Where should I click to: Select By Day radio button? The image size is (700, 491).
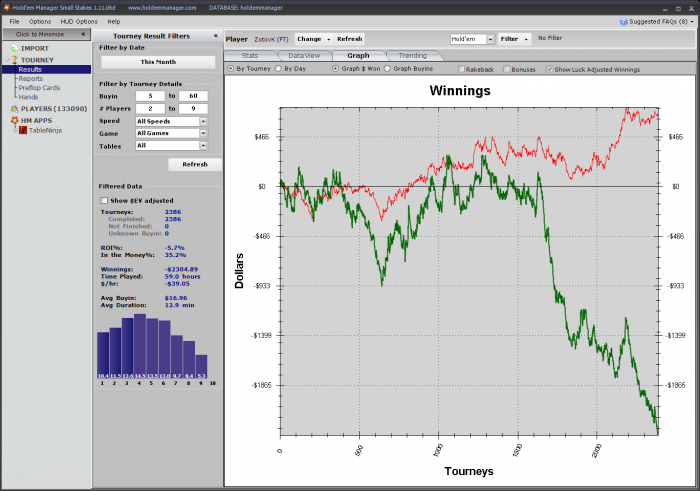click(x=278, y=69)
